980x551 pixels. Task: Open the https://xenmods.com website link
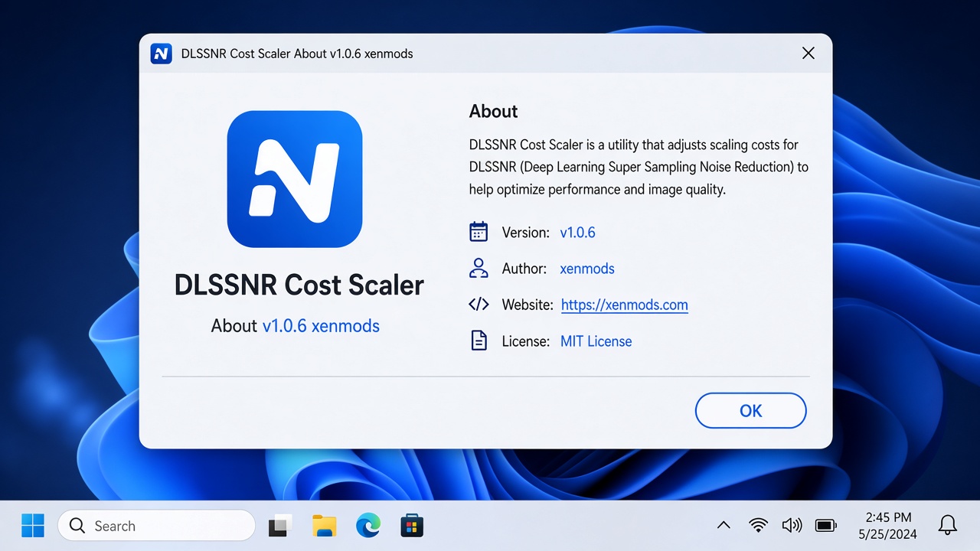(625, 305)
